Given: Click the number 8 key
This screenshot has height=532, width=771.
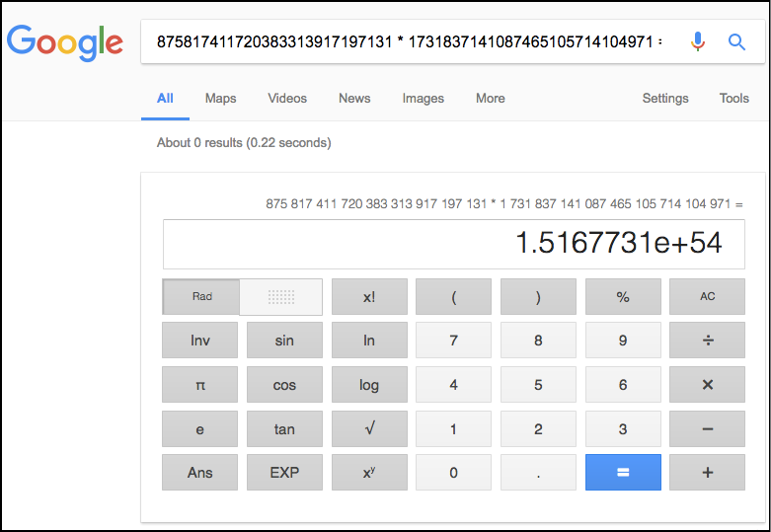Looking at the screenshot, I should click(538, 341).
